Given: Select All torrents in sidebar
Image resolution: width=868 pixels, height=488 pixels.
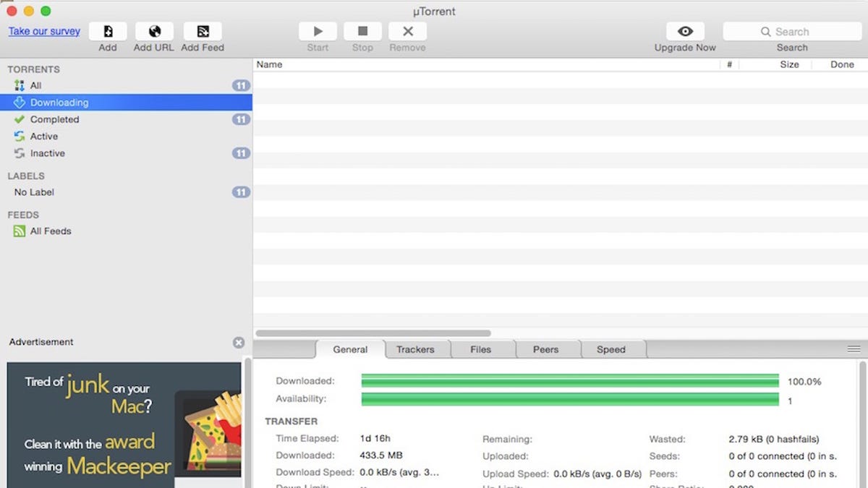Looking at the screenshot, I should pyautogui.click(x=126, y=85).
